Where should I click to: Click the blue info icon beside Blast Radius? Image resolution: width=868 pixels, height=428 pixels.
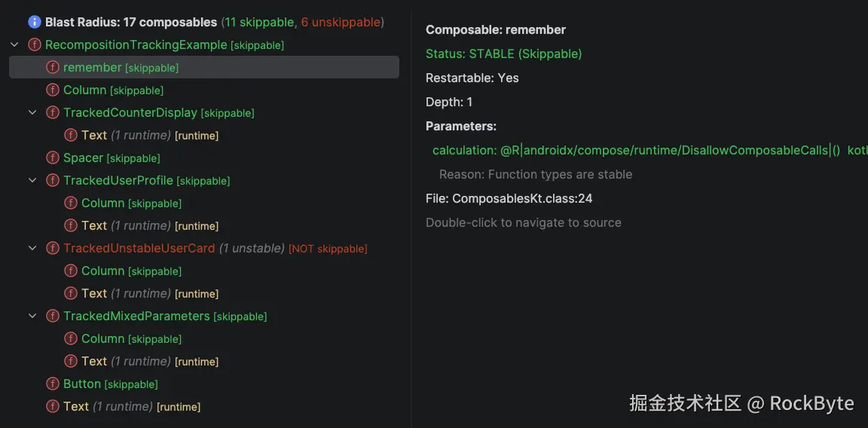coord(34,23)
